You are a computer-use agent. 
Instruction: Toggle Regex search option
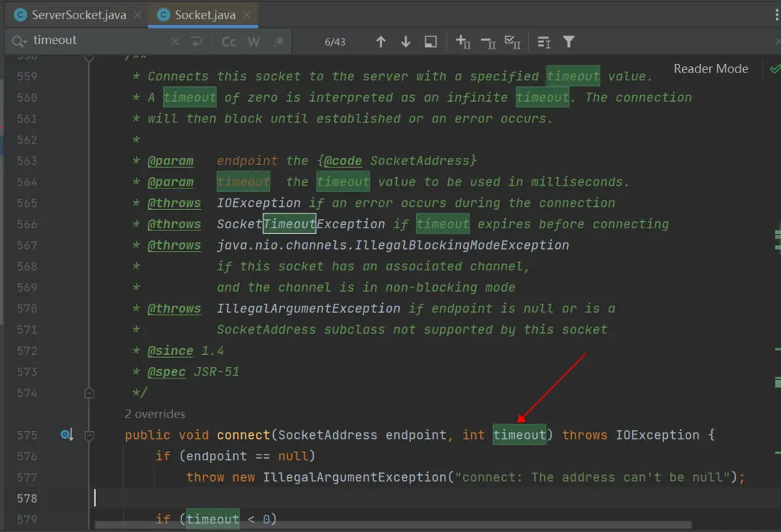click(278, 42)
